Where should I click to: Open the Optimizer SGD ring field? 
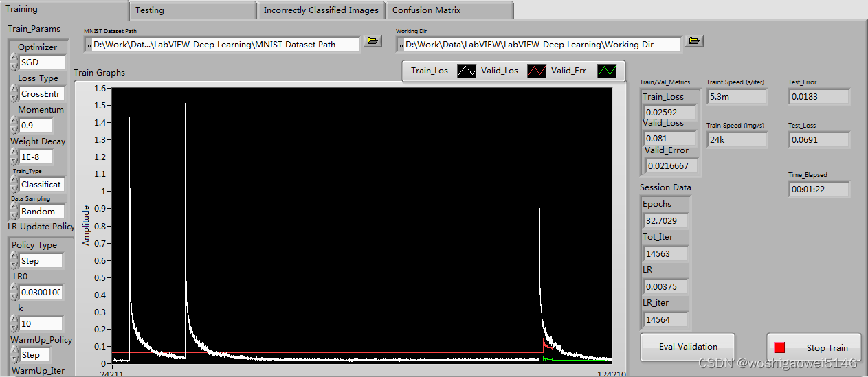point(42,62)
